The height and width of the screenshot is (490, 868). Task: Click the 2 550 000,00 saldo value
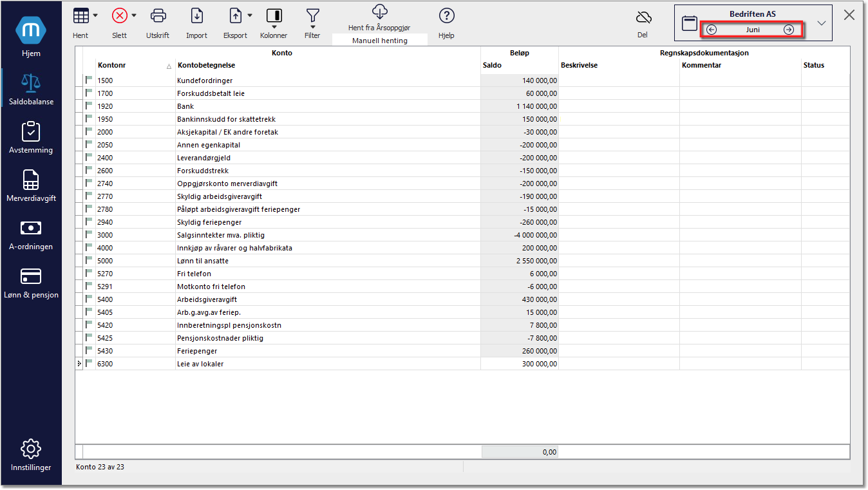536,261
